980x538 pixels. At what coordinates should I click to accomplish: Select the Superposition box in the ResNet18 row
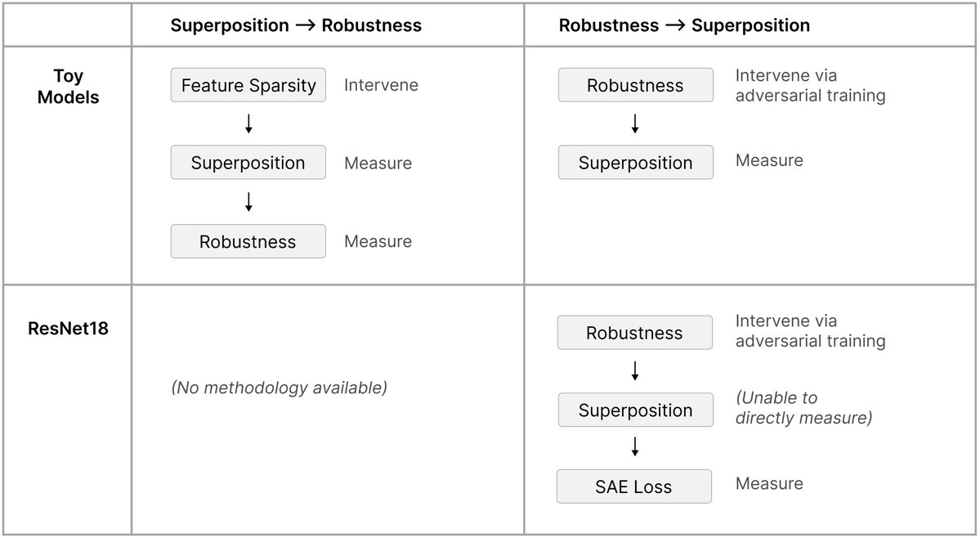click(x=635, y=410)
